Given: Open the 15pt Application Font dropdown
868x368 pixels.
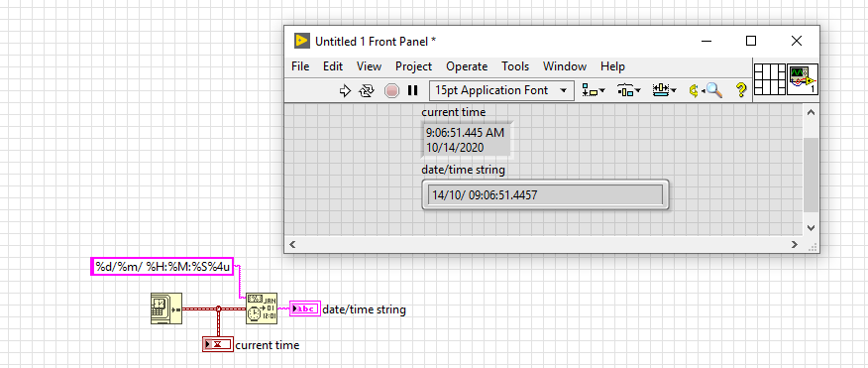Looking at the screenshot, I should (501, 90).
